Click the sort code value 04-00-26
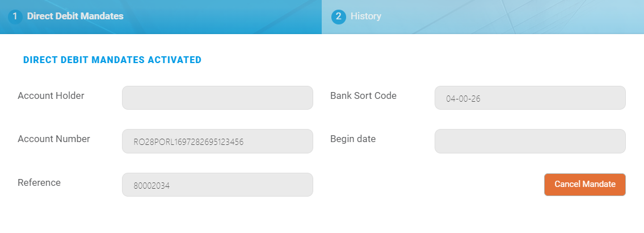This screenshot has height=233, width=644. [463, 98]
